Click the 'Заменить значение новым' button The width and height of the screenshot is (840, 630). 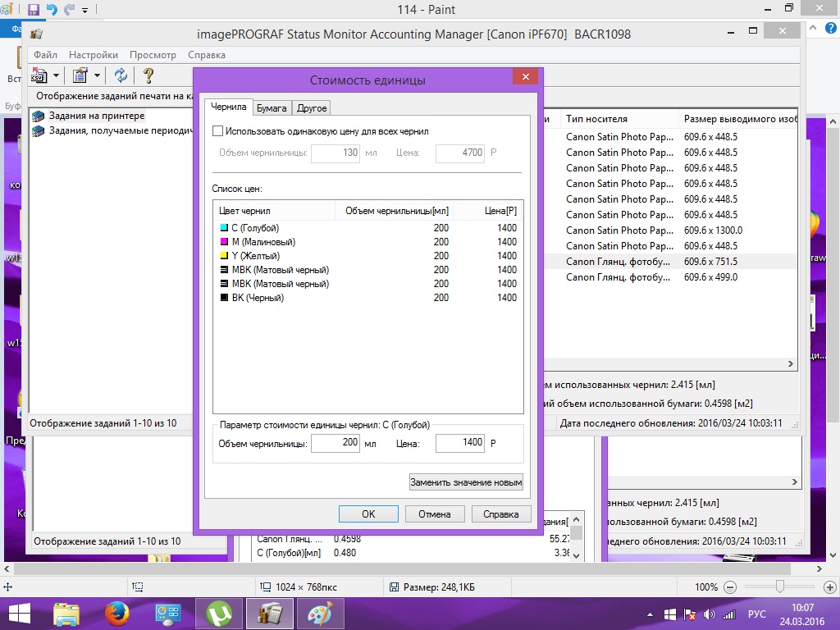[466, 482]
